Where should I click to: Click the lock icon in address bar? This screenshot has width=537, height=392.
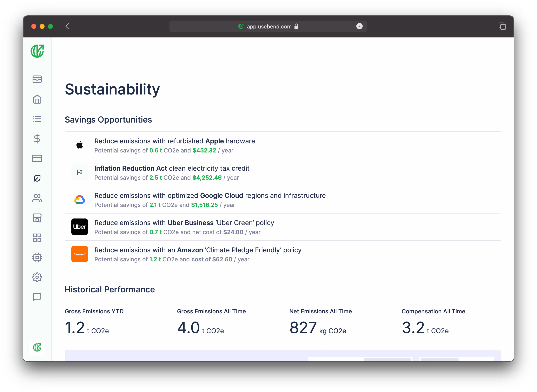296,26
